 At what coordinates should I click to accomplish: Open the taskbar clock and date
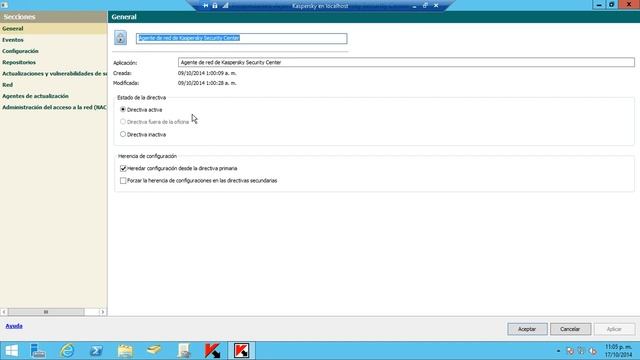[618, 351]
